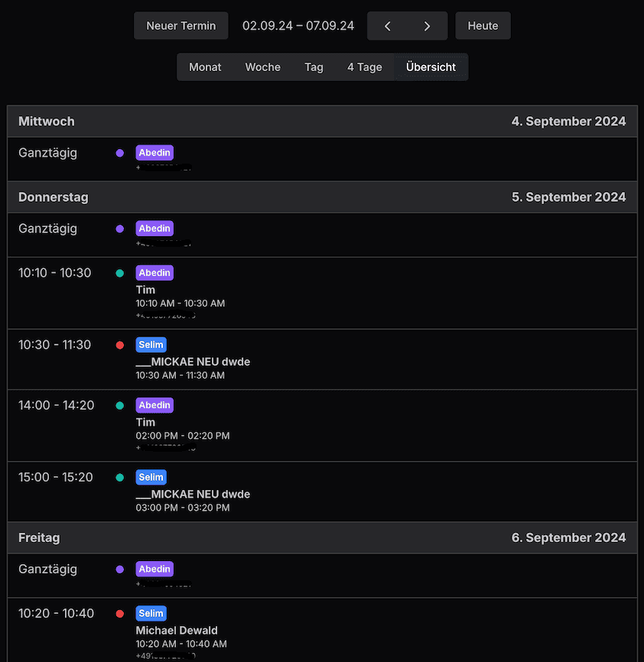Open the Tim appointment at 14:00

point(145,422)
